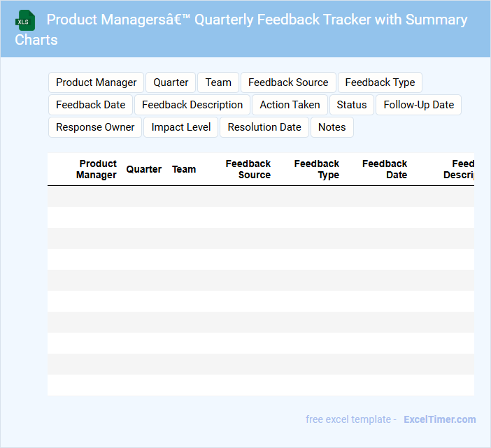Click the Product Manager column header

click(x=97, y=169)
